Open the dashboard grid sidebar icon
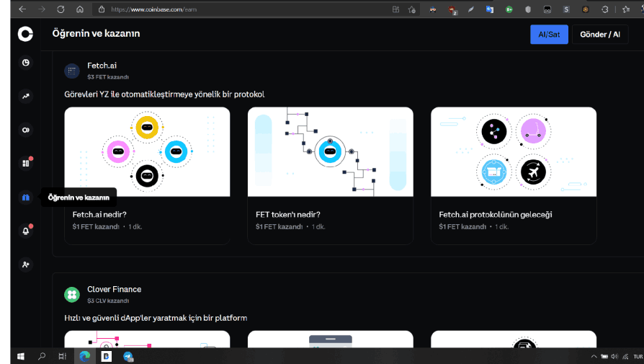This screenshot has height=364, width=644. coord(25,164)
